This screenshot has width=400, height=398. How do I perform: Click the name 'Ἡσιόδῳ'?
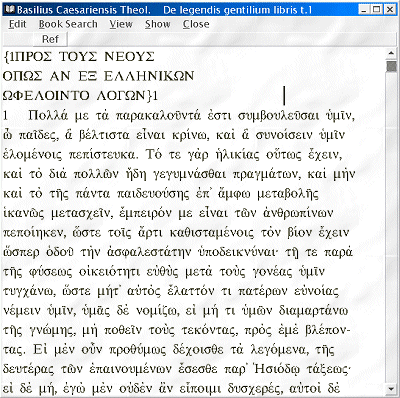click(277, 370)
